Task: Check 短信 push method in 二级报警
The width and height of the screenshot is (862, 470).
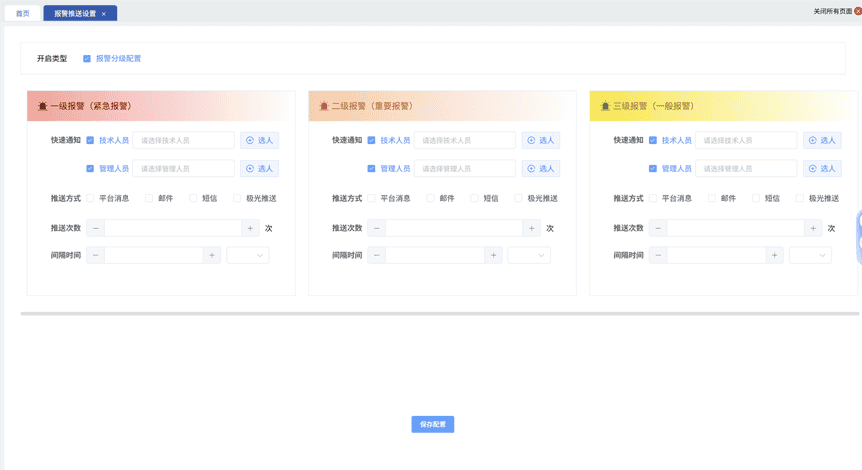Action: (474, 198)
